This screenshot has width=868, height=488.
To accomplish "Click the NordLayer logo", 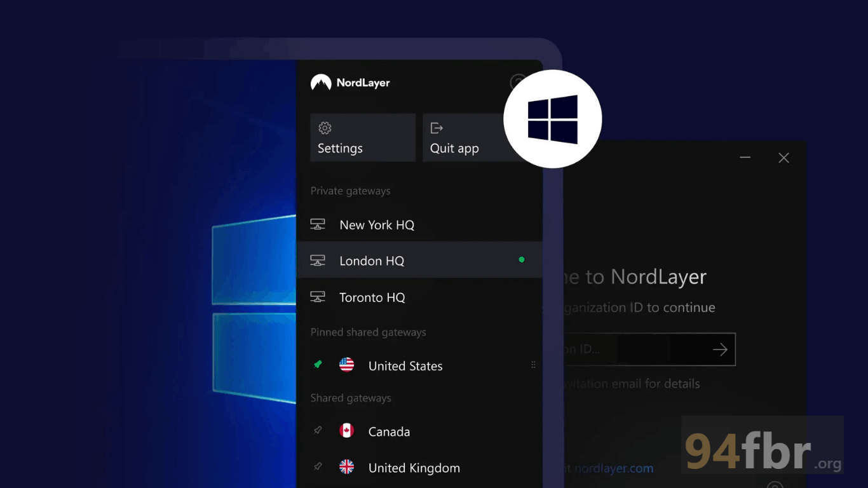I will [350, 83].
